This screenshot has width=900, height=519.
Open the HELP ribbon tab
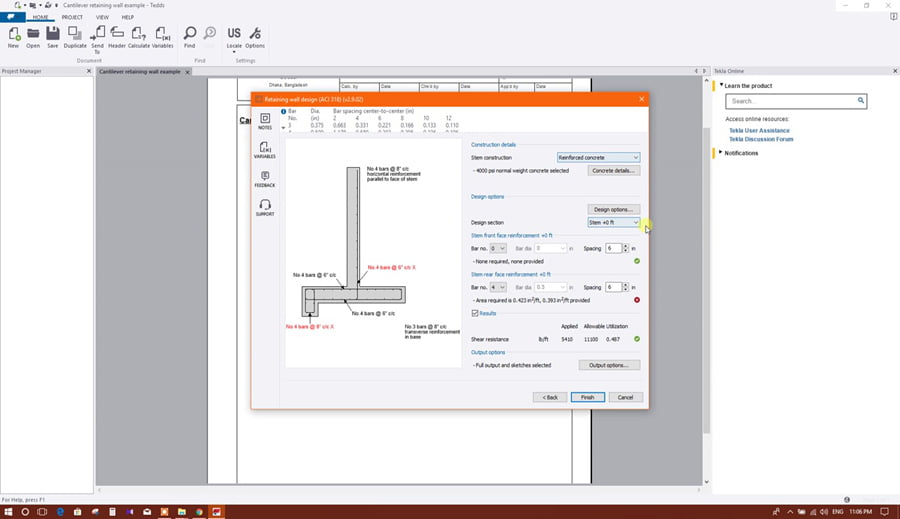tap(127, 17)
